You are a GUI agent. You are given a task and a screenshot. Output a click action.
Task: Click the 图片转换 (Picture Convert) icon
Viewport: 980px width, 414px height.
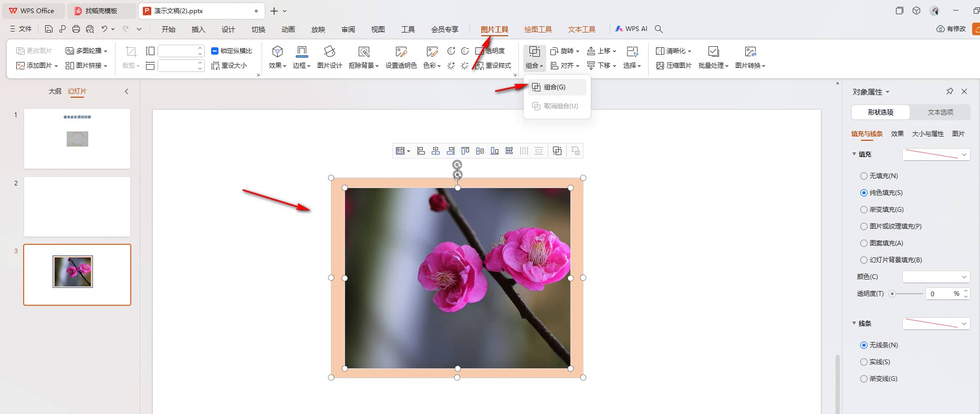(x=750, y=51)
